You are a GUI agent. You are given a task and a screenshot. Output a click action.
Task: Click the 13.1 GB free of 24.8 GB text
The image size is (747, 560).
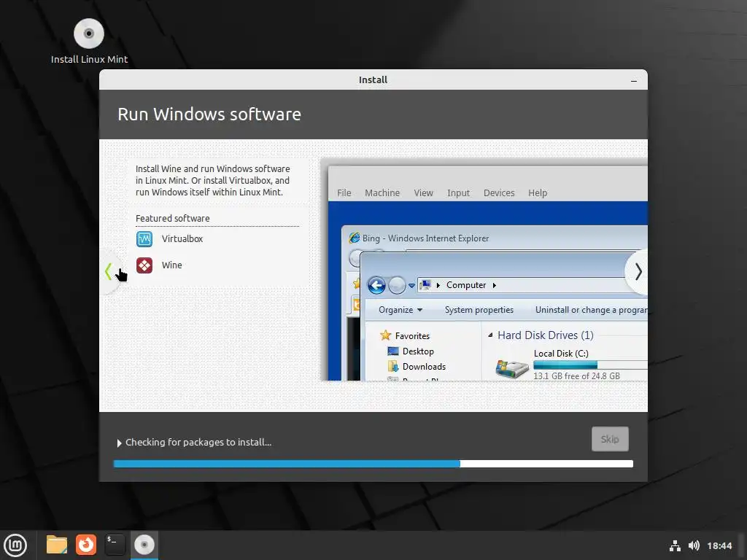pos(576,376)
